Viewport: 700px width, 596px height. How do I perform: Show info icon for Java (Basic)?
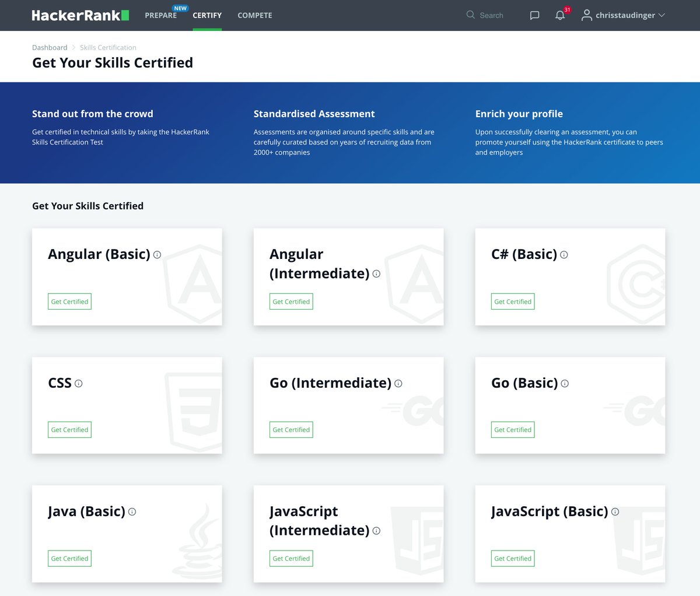click(132, 512)
